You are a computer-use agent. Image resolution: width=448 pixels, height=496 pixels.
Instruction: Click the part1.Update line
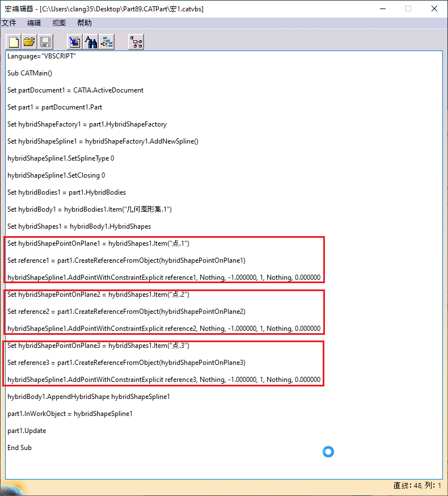tap(27, 431)
